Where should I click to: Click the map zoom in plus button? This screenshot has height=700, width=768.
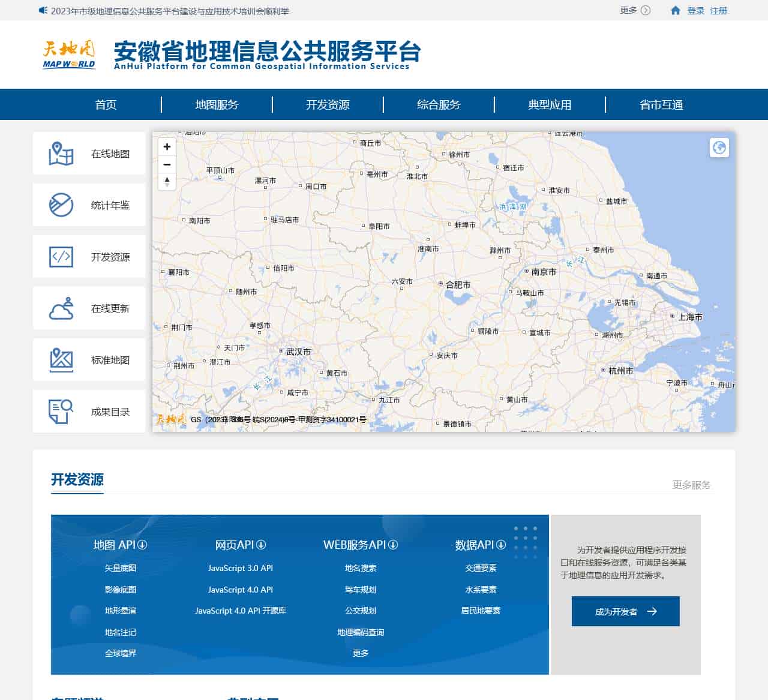[x=167, y=146]
